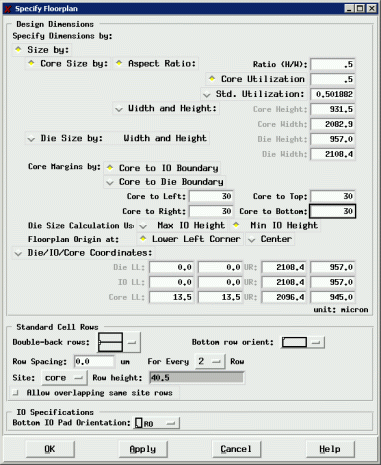Click the Die Height field

[x=333, y=139]
